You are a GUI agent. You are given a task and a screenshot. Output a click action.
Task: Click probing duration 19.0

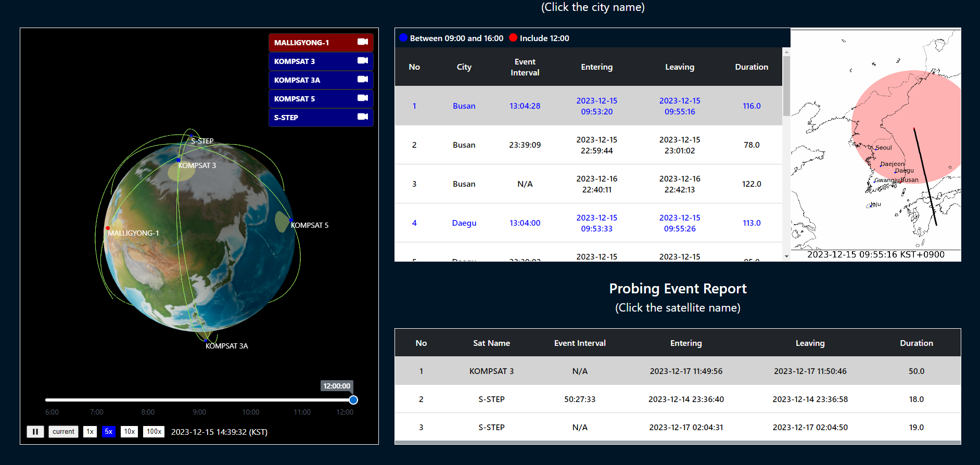tap(917, 428)
